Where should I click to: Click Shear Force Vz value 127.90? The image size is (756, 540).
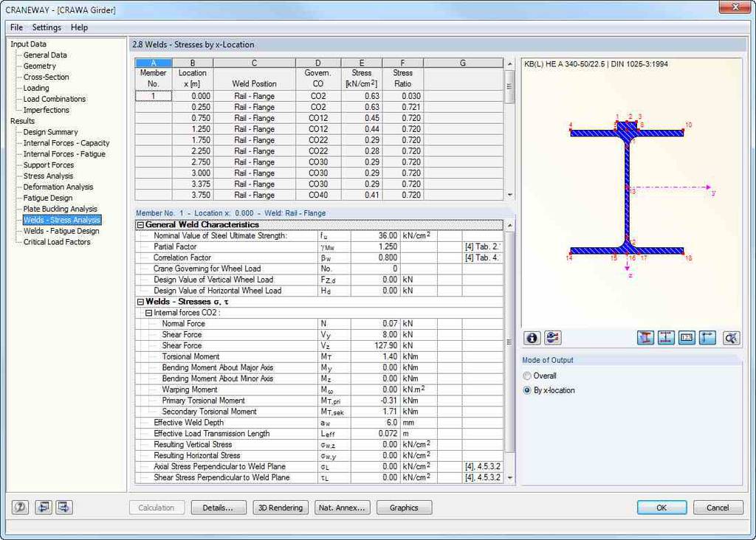(376, 346)
